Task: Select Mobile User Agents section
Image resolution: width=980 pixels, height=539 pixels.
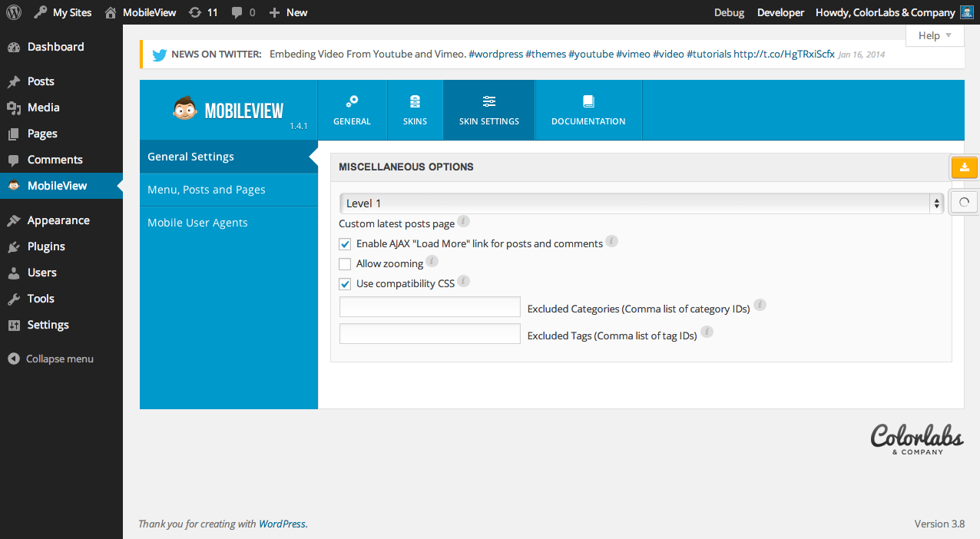Action: coord(229,223)
